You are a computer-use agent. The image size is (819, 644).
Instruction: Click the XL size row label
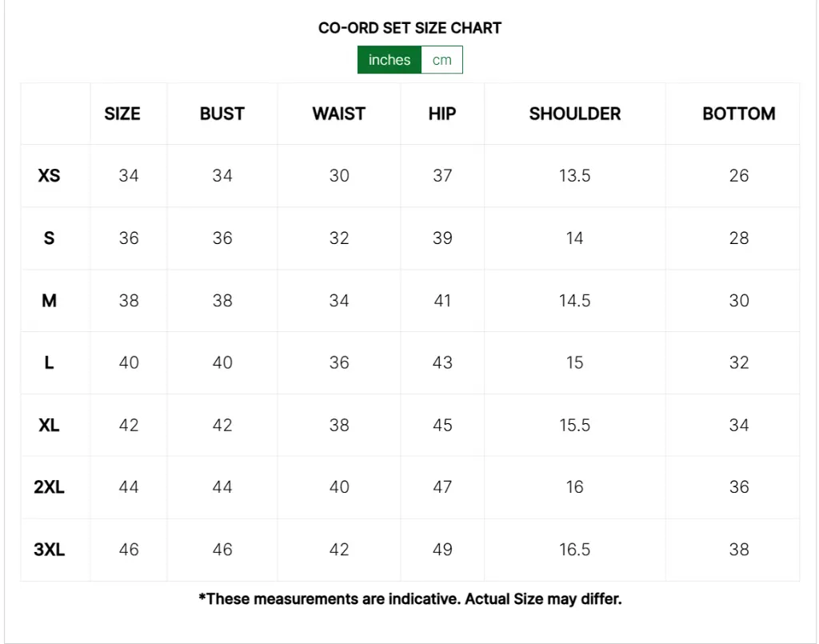point(50,425)
